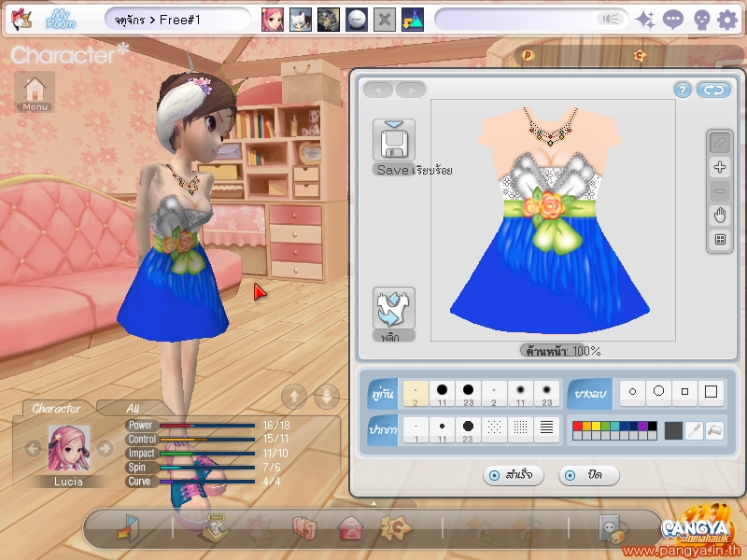Open the chat bubble icon
747x560 pixels.
point(672,20)
